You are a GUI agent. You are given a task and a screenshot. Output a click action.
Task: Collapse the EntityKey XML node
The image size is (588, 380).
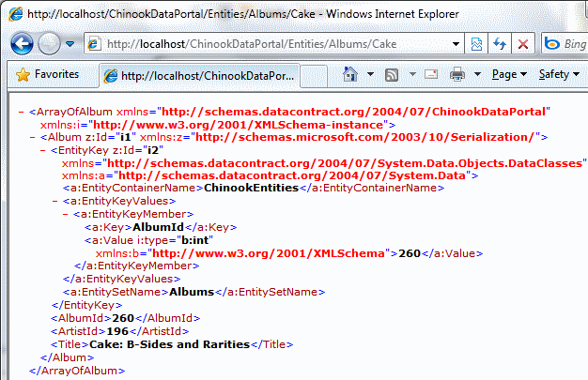point(41,148)
